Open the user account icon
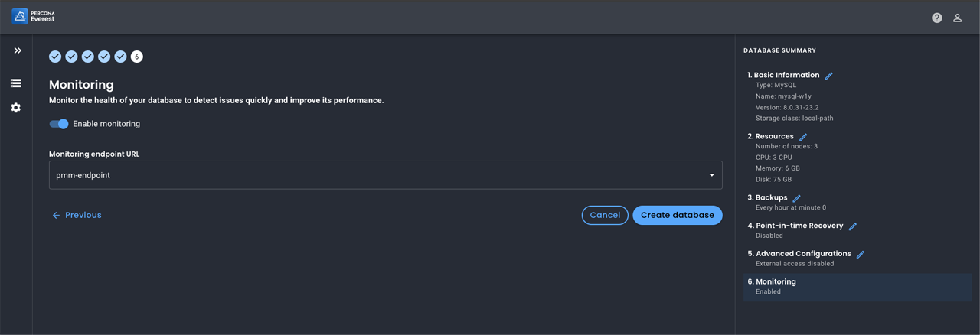Image resolution: width=980 pixels, height=335 pixels. (957, 18)
